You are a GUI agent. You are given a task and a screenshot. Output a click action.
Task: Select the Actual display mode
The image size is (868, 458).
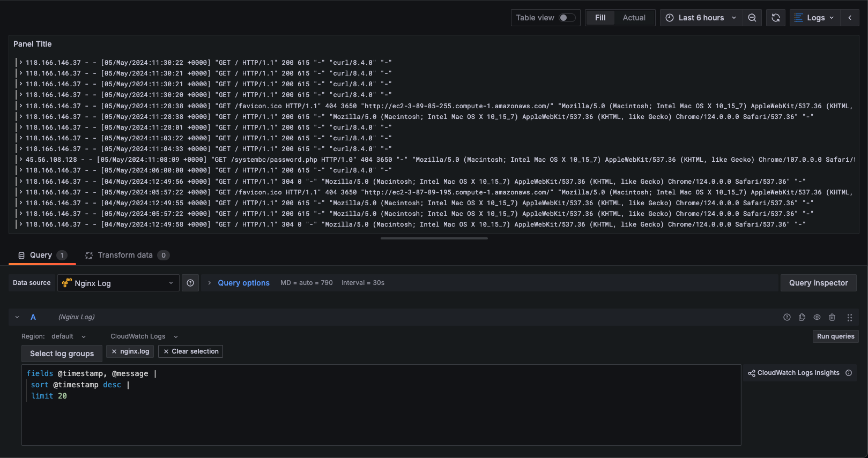[x=634, y=18]
